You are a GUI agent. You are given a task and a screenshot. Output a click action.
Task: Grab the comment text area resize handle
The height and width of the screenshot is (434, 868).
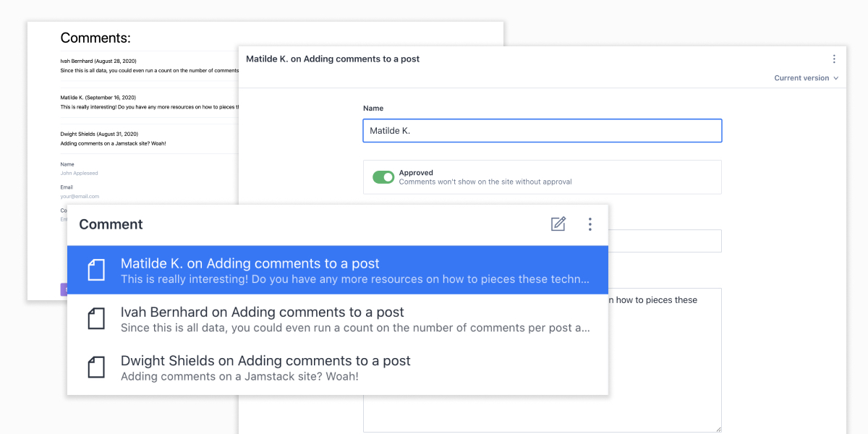coord(718,429)
